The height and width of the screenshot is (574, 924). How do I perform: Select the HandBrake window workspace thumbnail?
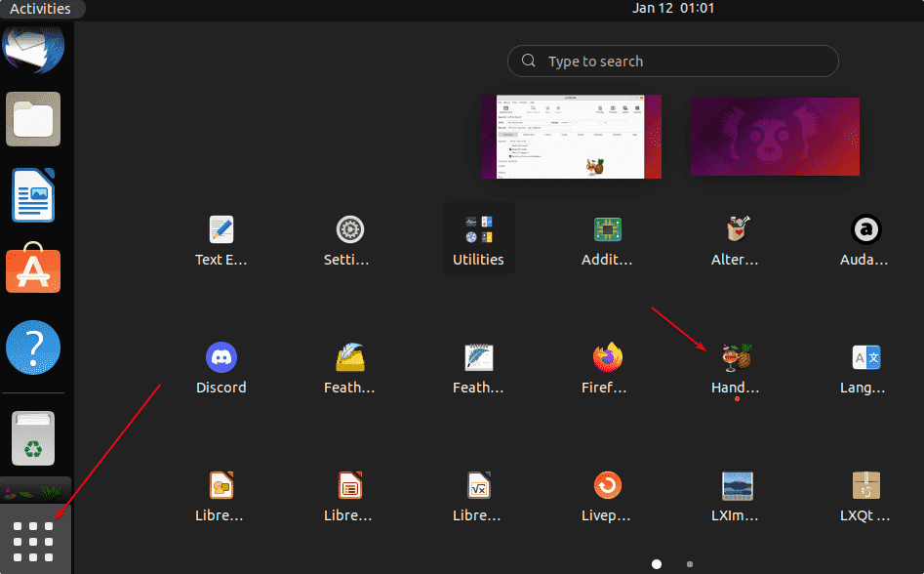571,137
